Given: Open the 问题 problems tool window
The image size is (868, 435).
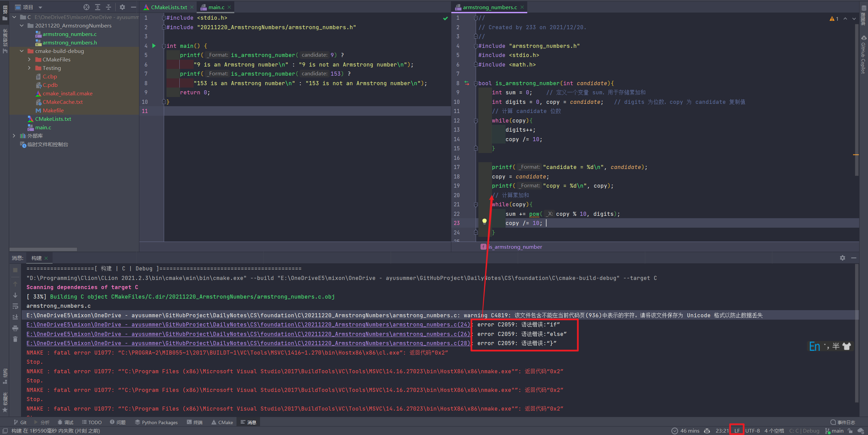Looking at the screenshot, I should click(x=118, y=422).
